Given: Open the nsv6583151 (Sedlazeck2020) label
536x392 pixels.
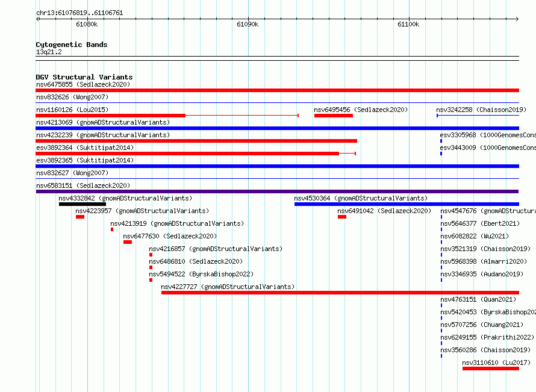Looking at the screenshot, I should tap(83, 185).
